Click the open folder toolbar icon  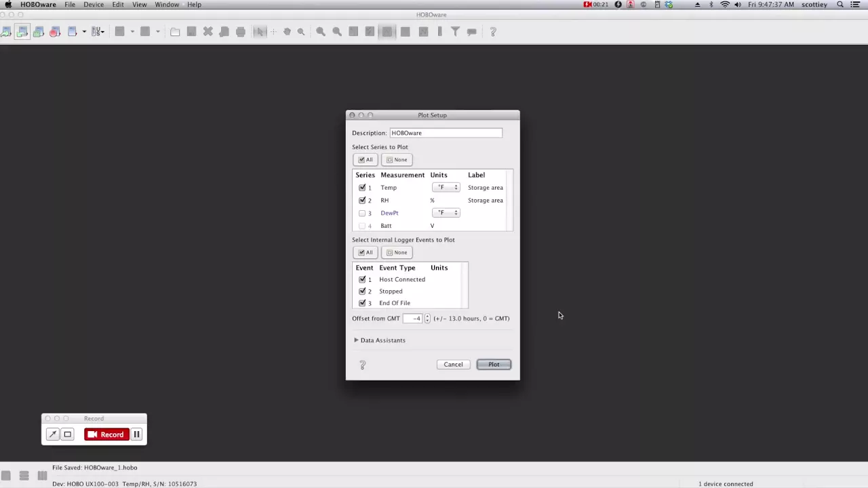[x=175, y=31]
